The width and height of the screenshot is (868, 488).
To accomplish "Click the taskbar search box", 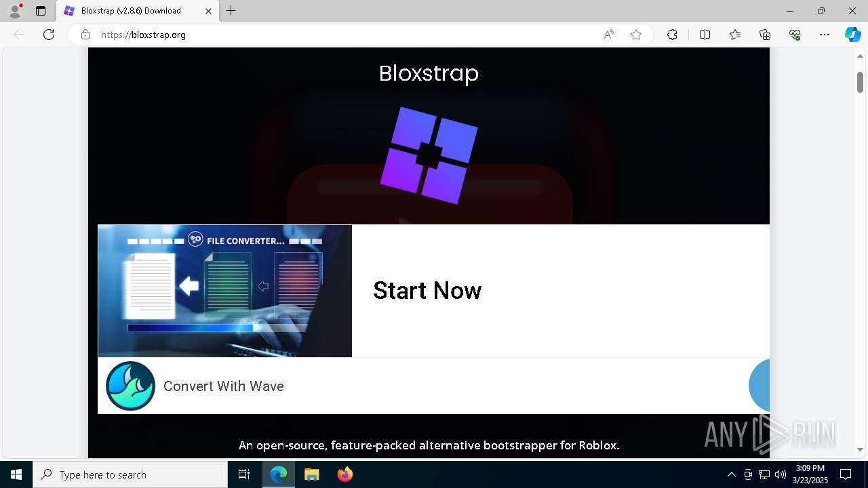I will click(130, 474).
